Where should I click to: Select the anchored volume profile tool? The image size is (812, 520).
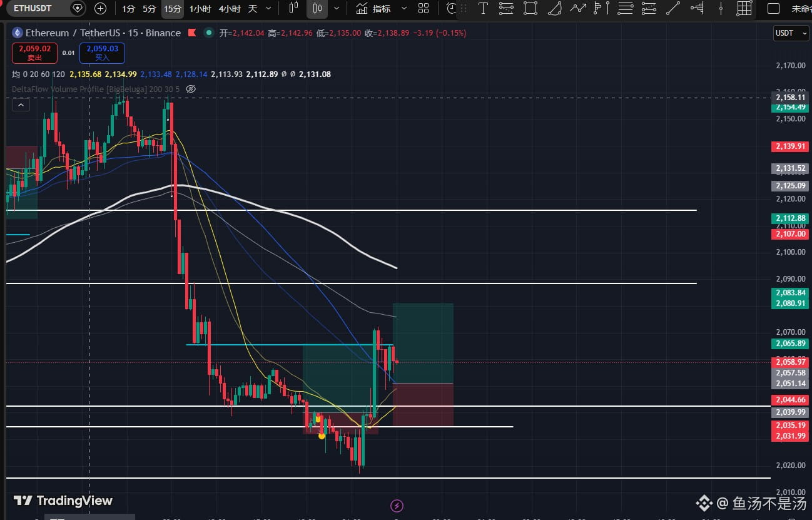(601, 9)
